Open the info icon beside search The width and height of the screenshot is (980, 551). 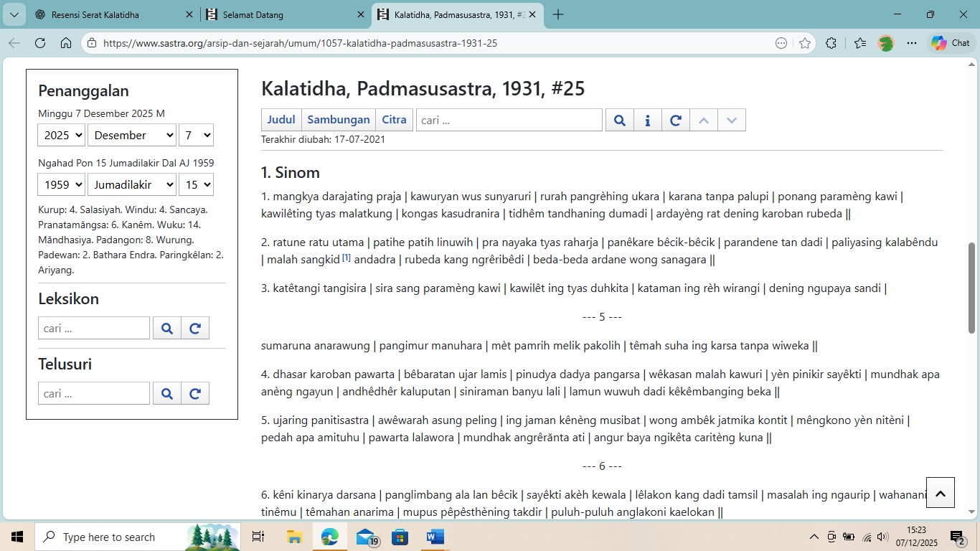point(648,120)
